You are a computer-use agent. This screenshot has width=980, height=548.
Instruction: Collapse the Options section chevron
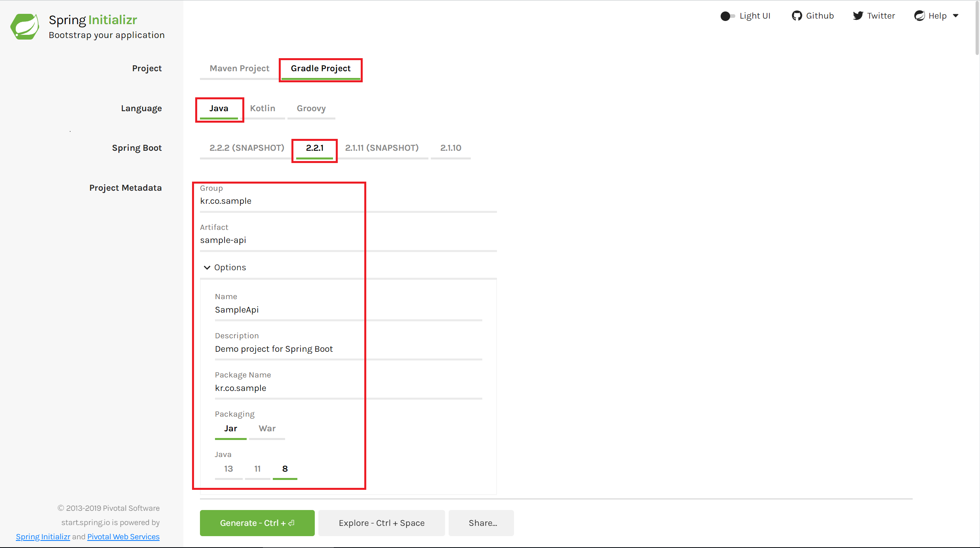click(x=207, y=267)
